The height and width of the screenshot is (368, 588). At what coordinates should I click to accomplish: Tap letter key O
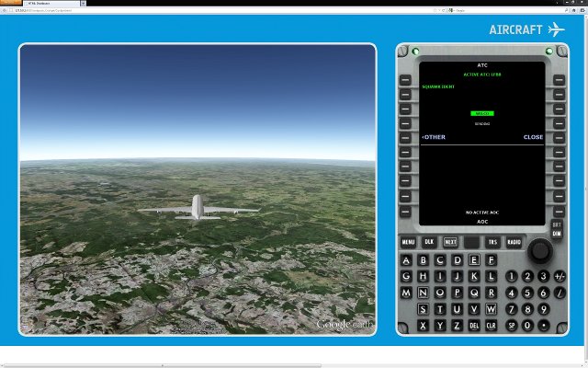point(440,293)
